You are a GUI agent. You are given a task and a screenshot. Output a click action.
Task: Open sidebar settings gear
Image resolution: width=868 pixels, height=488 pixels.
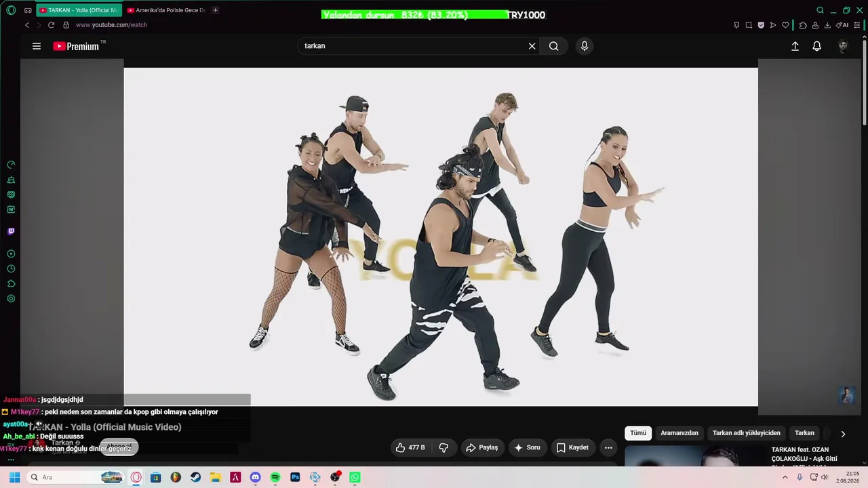click(11, 299)
